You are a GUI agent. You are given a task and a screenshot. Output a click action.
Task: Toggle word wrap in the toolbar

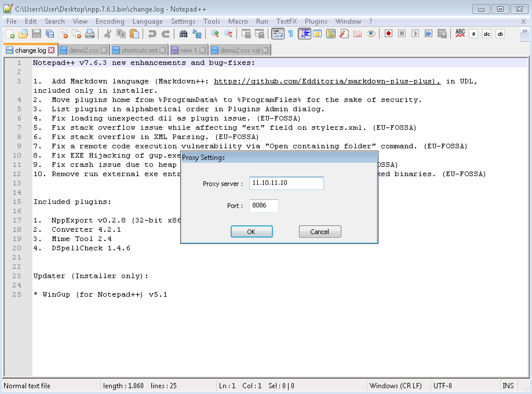tap(277, 34)
